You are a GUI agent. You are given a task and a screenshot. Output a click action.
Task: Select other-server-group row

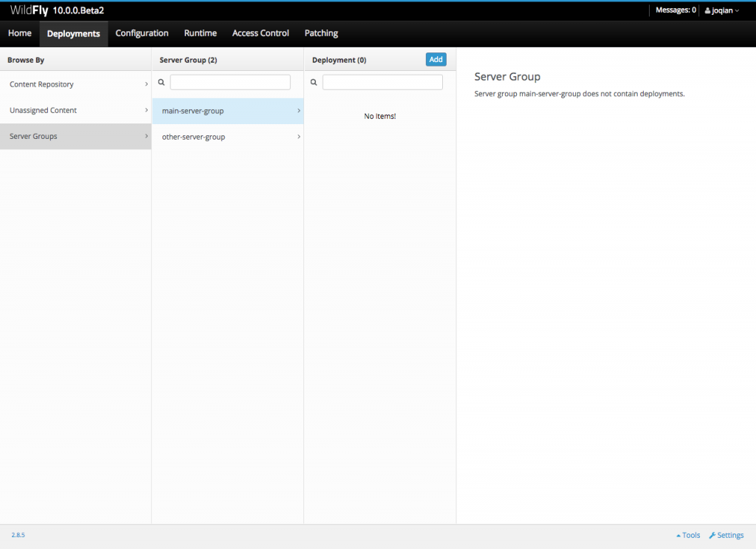pyautogui.click(x=228, y=137)
